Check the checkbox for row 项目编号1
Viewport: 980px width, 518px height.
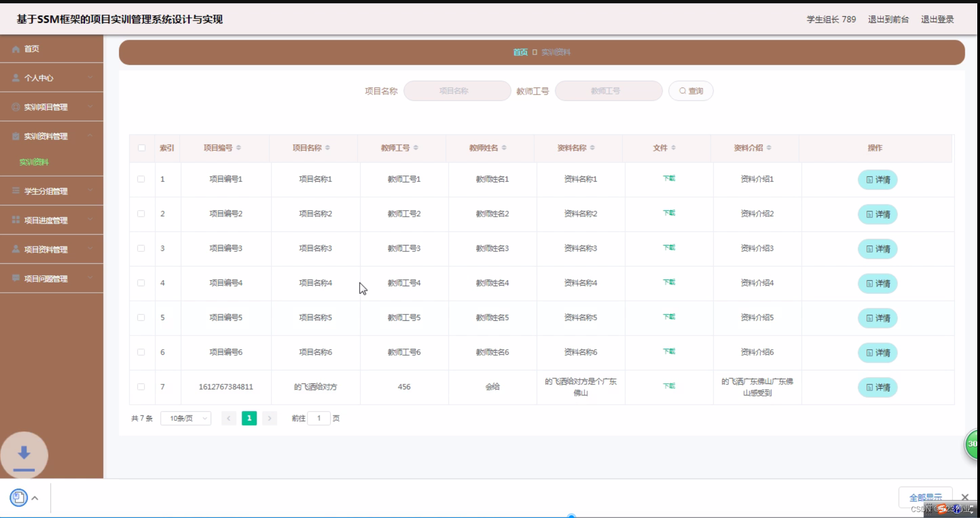point(142,179)
